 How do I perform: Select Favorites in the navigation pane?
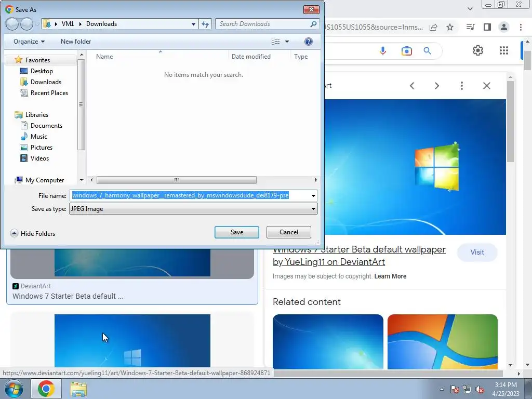[x=37, y=60]
